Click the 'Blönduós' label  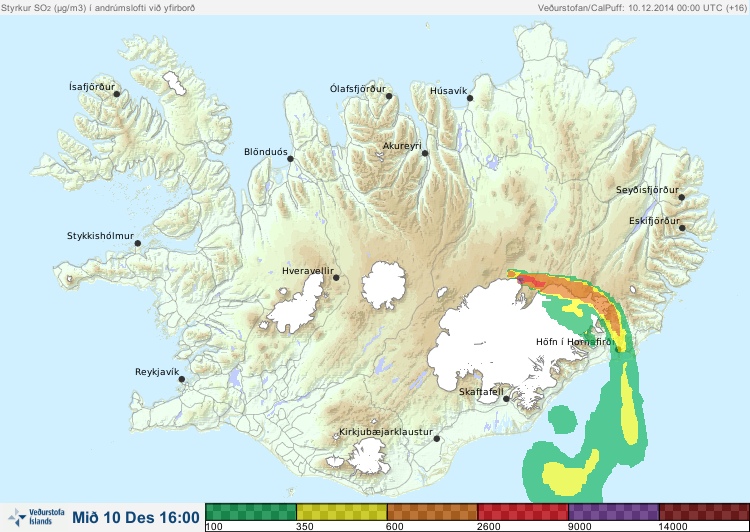click(x=266, y=152)
